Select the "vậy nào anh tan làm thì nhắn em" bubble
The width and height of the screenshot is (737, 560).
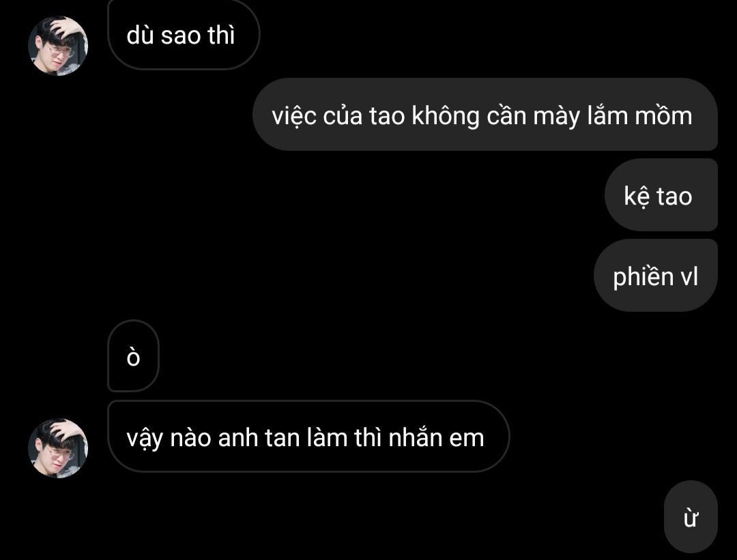coord(309,437)
